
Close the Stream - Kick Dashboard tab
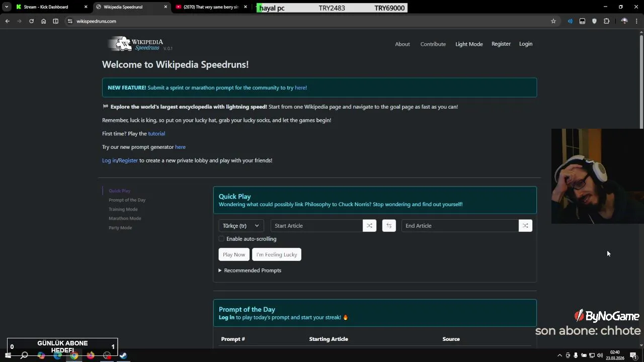click(x=86, y=7)
